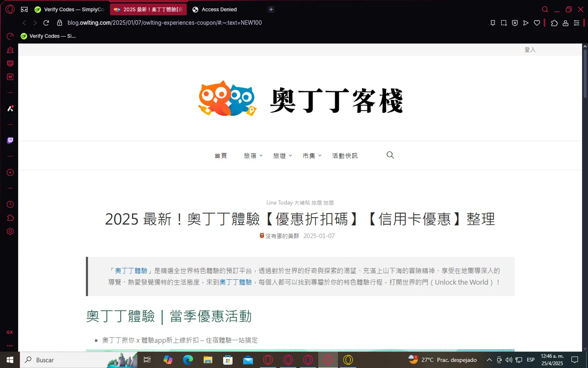The height and width of the screenshot is (368, 588).
Task: Go back to the previous page
Action: click(x=24, y=23)
